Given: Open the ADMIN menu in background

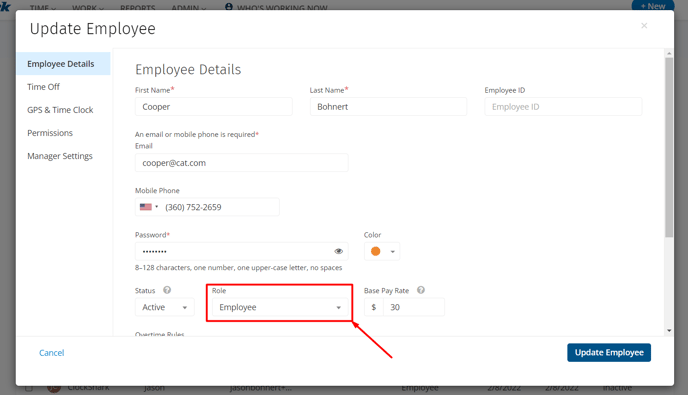Looking at the screenshot, I should (189, 8).
